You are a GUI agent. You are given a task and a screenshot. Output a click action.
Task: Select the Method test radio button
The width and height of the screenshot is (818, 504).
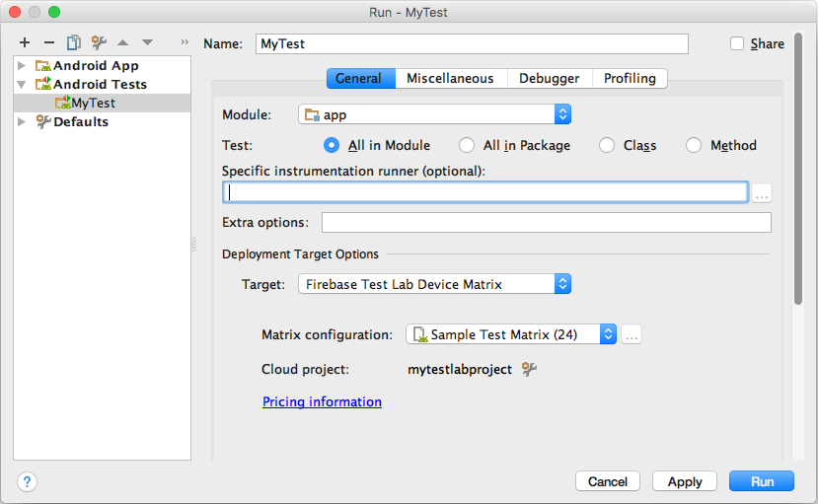694,145
